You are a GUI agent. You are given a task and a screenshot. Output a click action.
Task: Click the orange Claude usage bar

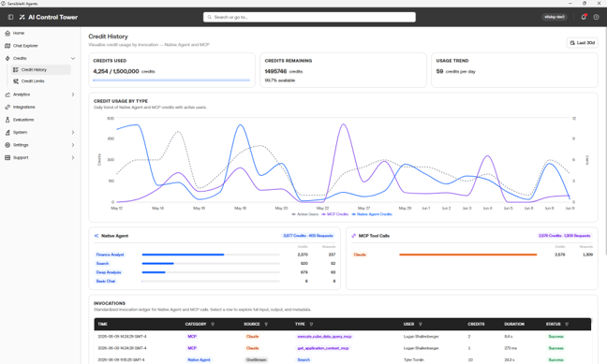pos(468,255)
